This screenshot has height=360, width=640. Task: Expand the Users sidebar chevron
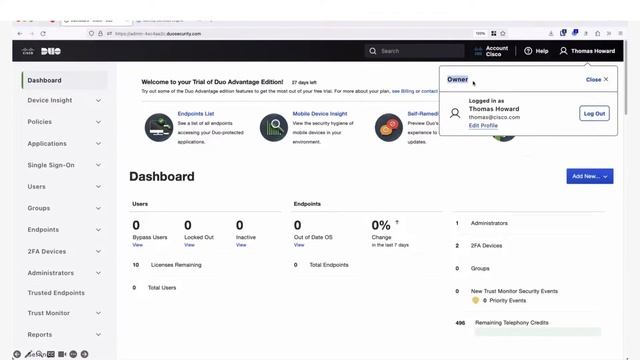[98, 187]
